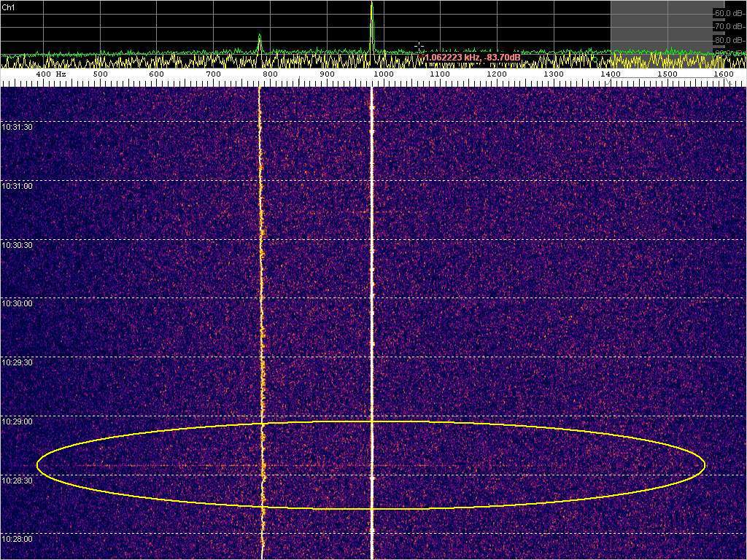Click the -70.0 dB amplitude scale label

(x=729, y=27)
